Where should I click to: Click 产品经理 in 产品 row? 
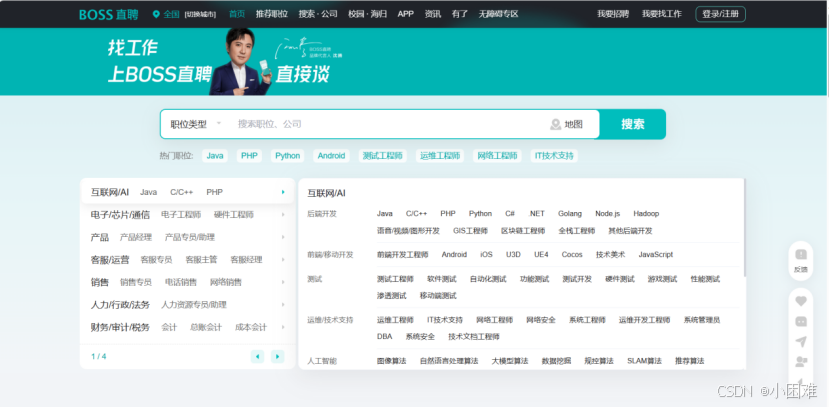(x=136, y=237)
